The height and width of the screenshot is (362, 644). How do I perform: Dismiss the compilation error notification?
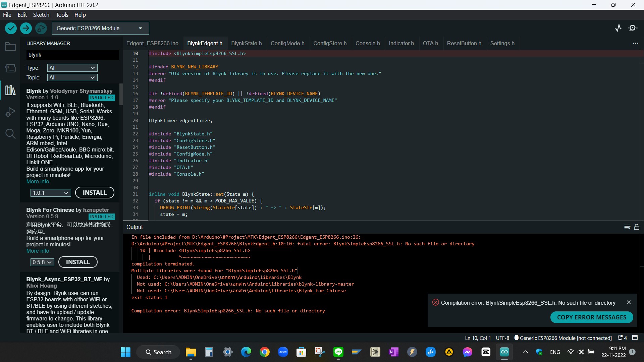click(x=629, y=302)
